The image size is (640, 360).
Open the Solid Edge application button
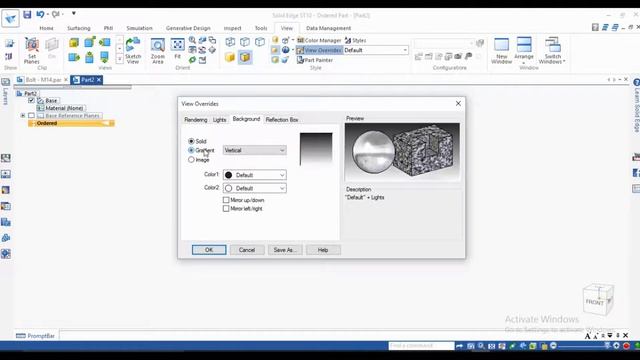(10, 18)
